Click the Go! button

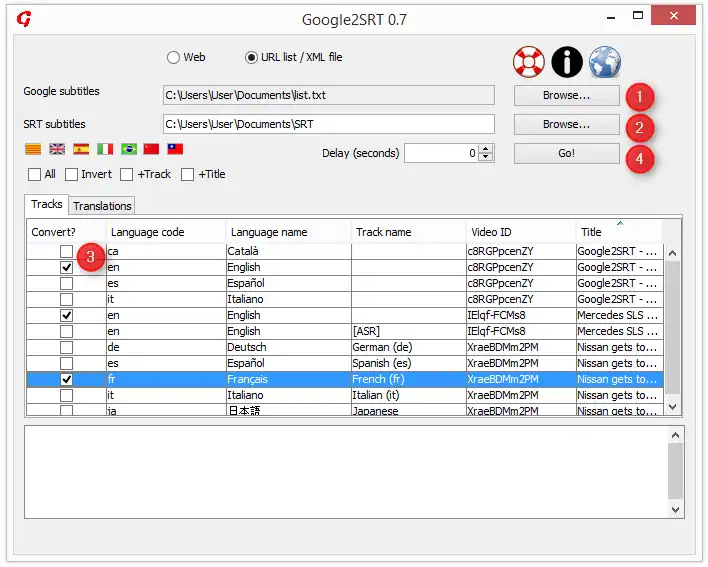(x=567, y=153)
